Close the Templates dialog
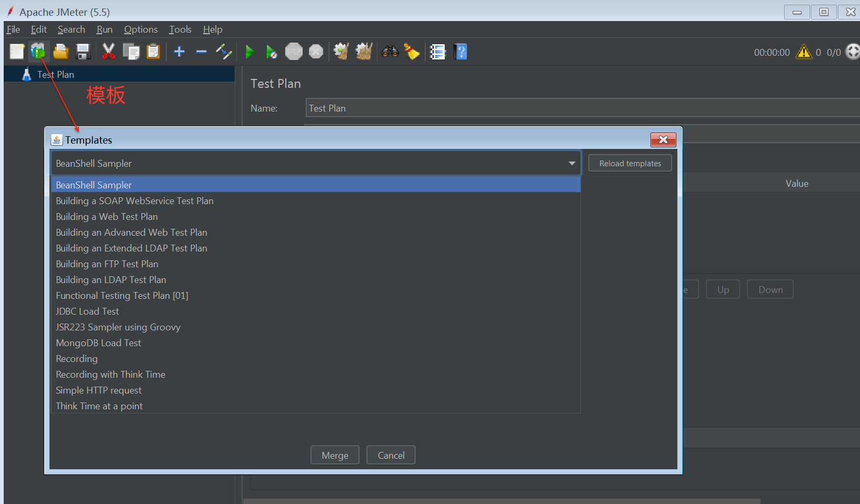This screenshot has height=504, width=860. click(663, 139)
